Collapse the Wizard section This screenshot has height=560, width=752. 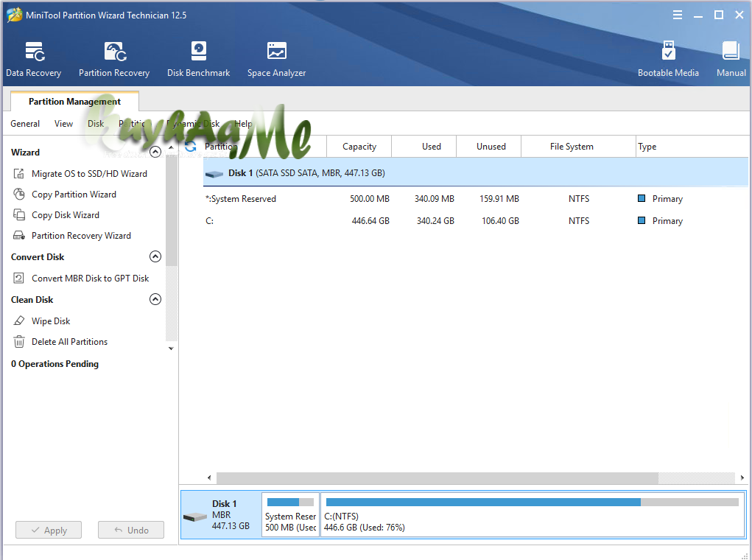click(x=155, y=152)
